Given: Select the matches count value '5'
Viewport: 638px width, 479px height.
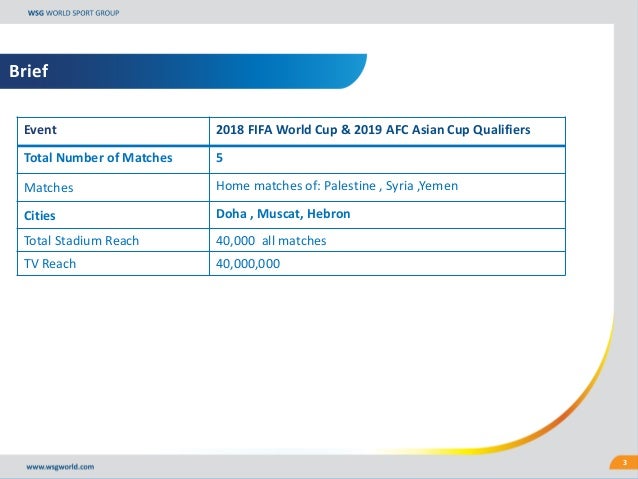Looking at the screenshot, I should tap(219, 158).
